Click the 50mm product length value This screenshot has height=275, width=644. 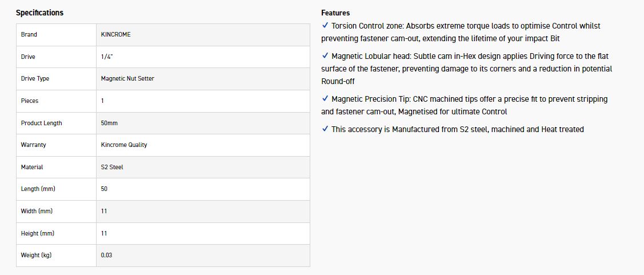(x=109, y=123)
